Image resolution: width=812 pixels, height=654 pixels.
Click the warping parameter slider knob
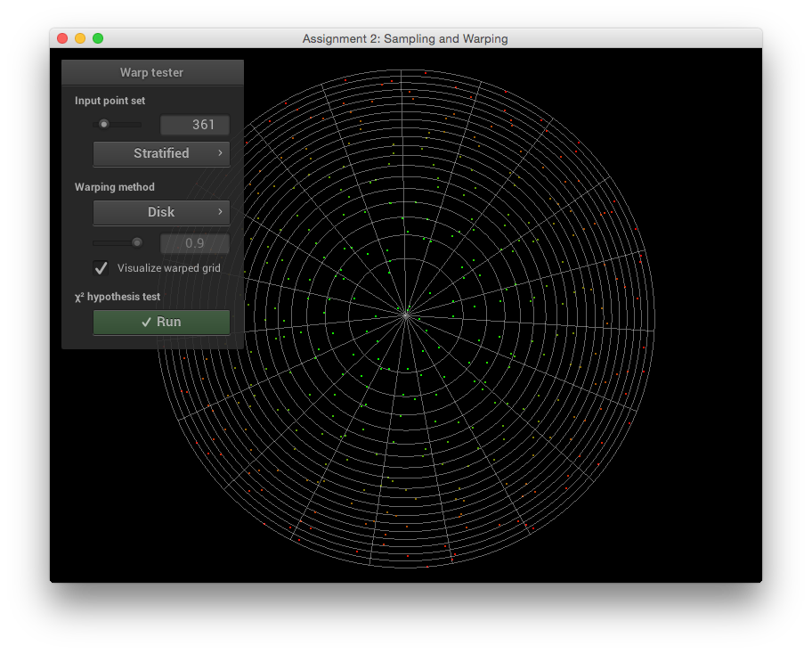click(136, 242)
